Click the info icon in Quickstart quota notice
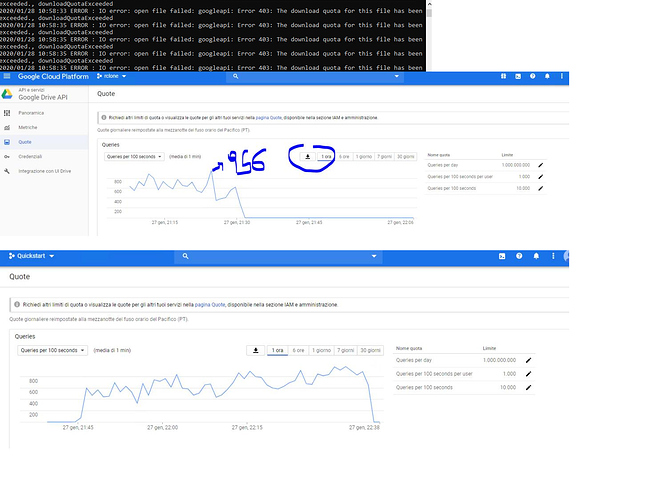 coord(17,305)
